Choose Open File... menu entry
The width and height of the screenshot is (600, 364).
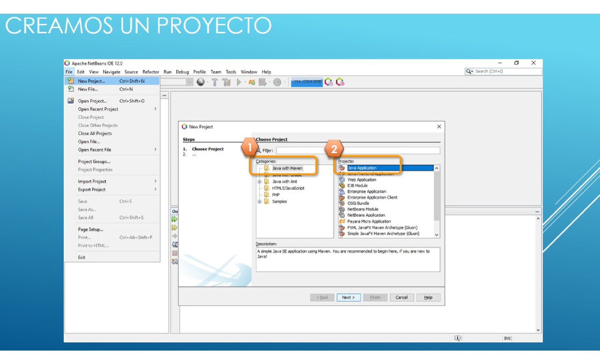89,141
